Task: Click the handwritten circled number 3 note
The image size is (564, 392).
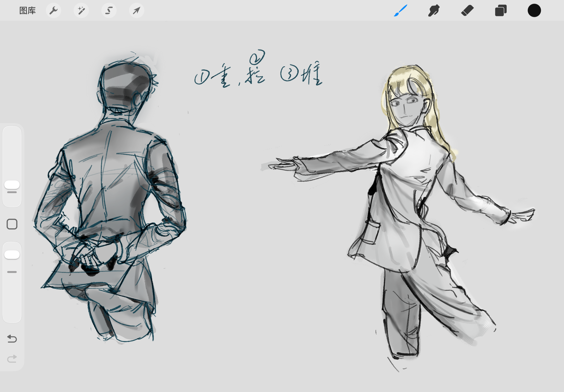Action: point(289,74)
